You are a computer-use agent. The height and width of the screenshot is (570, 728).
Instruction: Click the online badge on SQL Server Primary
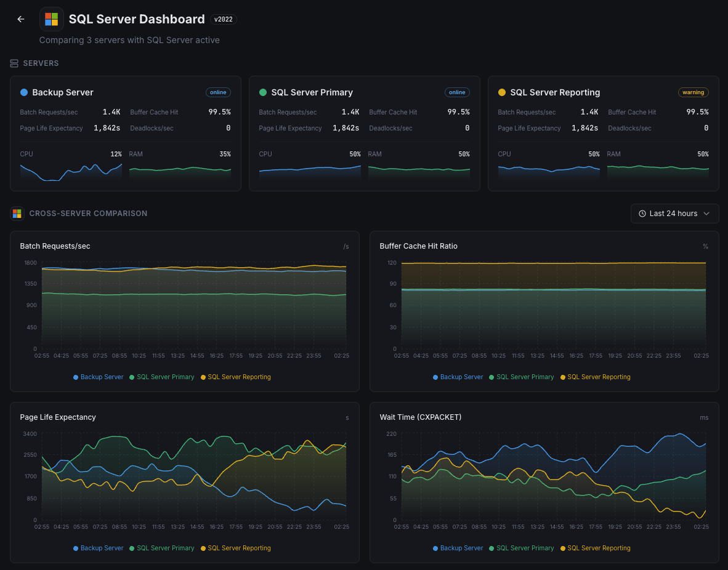[457, 92]
